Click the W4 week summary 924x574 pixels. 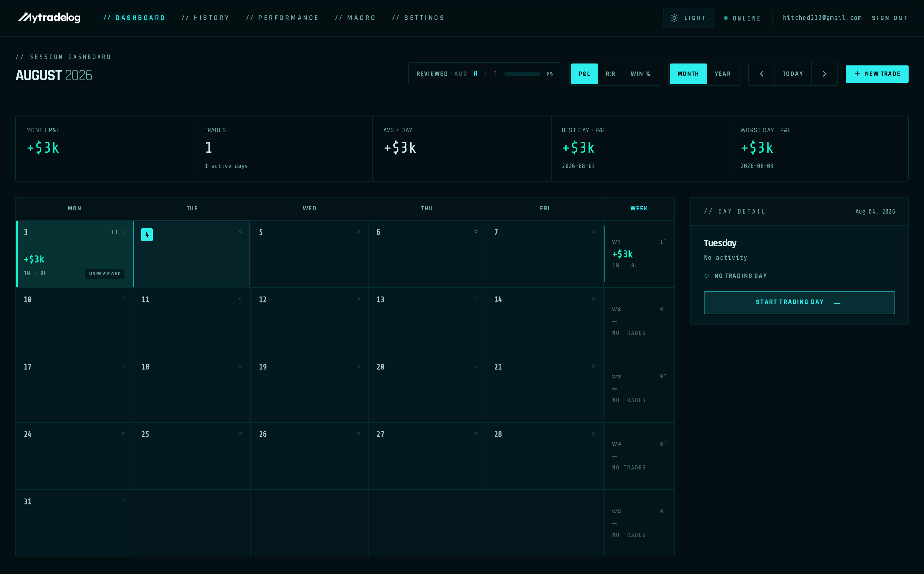(639, 456)
